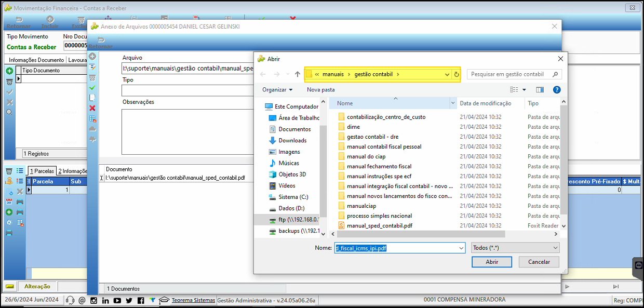644x308 pixels.
Task: Toggle preview pane in Abrir dialog
Action: (x=540, y=89)
